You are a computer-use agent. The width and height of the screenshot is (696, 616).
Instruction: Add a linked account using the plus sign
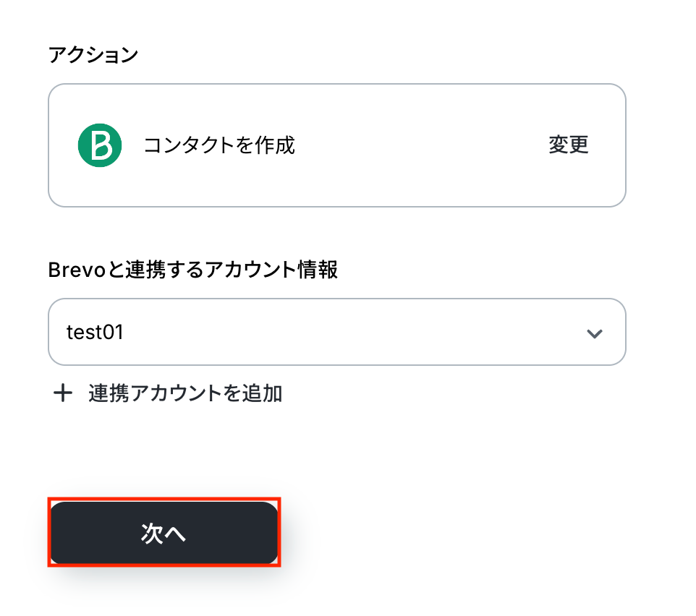[64, 393]
